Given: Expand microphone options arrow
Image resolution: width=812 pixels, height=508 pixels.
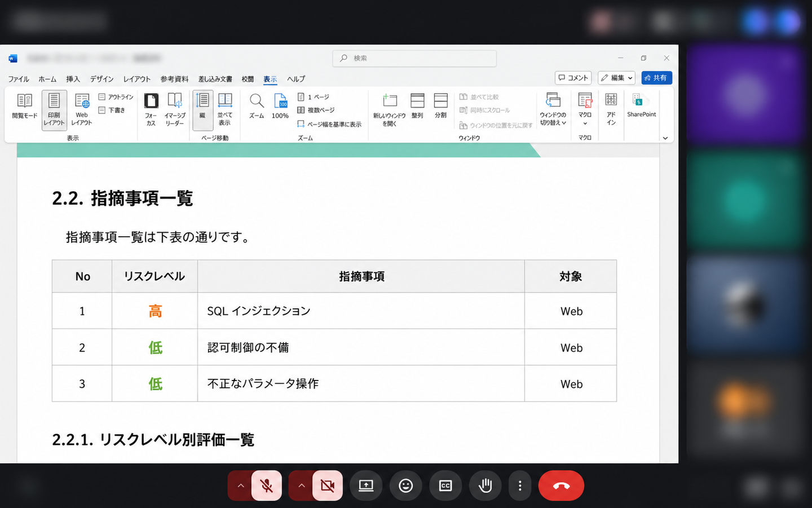Looking at the screenshot, I should point(240,485).
